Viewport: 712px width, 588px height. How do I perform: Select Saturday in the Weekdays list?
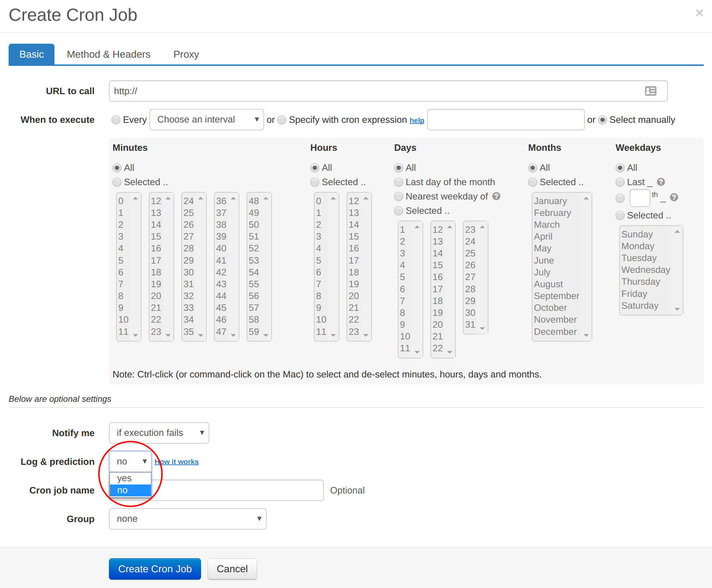(640, 305)
